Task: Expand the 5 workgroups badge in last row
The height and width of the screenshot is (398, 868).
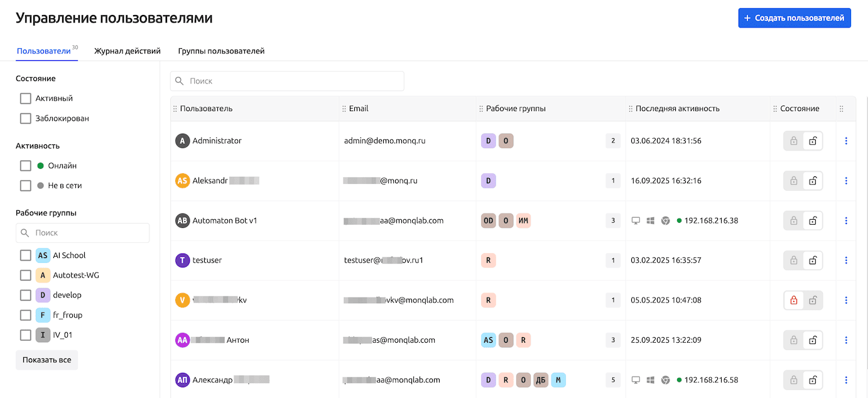Action: (x=613, y=380)
